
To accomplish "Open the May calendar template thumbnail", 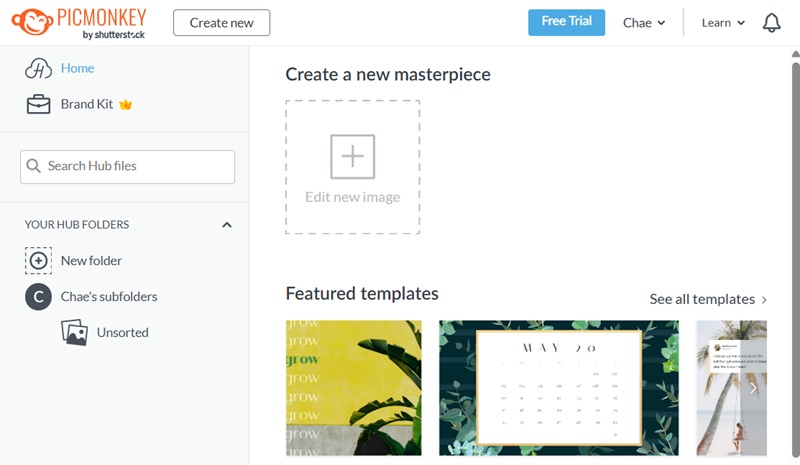I will pos(559,388).
